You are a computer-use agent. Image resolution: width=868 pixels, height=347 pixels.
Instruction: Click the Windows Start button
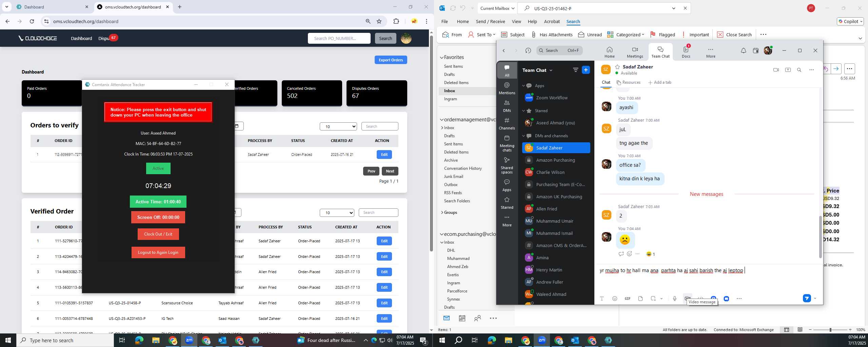click(x=8, y=340)
